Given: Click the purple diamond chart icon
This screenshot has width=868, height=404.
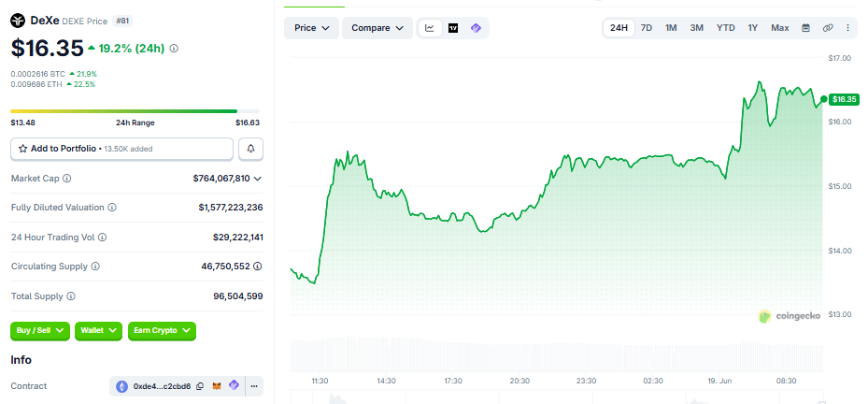Looking at the screenshot, I should (x=476, y=28).
